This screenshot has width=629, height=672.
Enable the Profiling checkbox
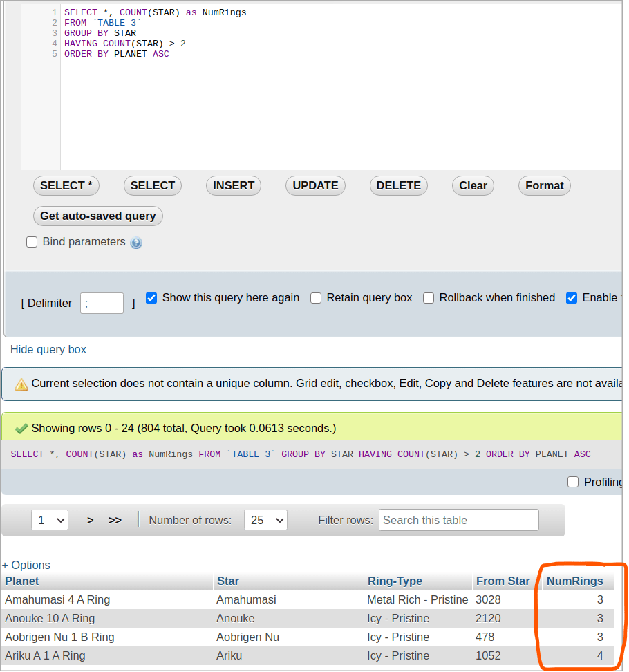click(x=573, y=482)
